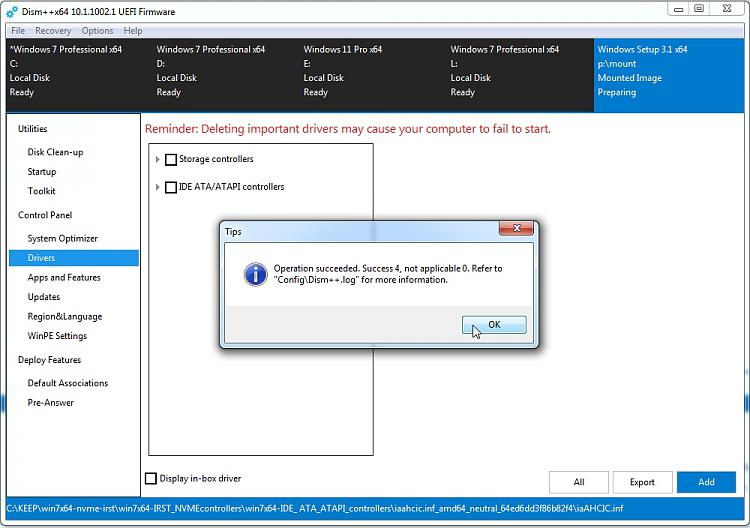Open Default Associations in sidebar
The width and height of the screenshot is (750, 528).
[68, 383]
